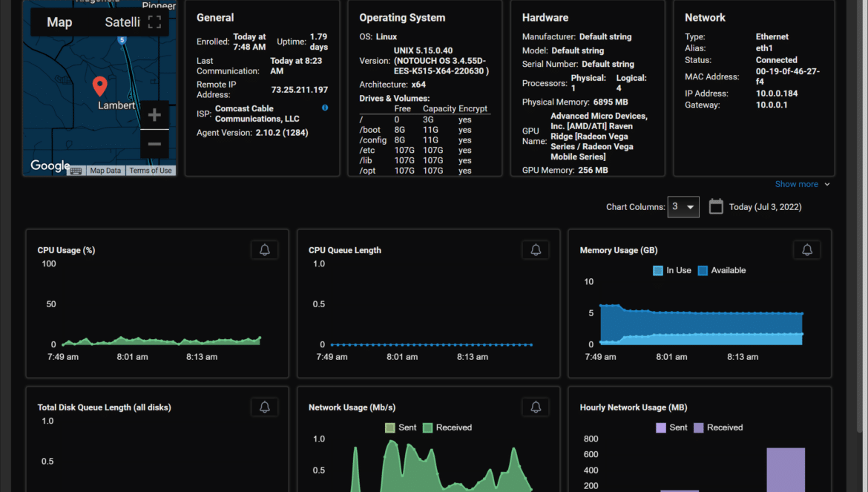Screen dimensions: 868x492
Task: Toggle Received legend in Hourly Network Usage
Action: pos(719,427)
